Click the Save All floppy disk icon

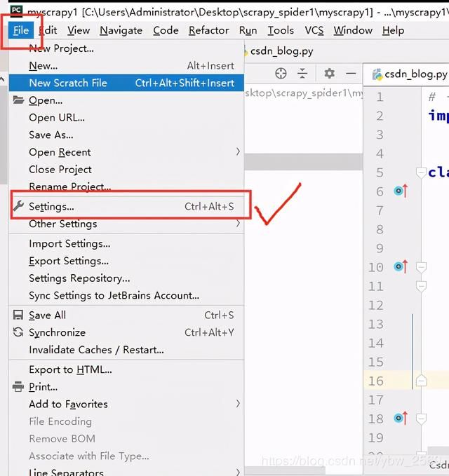[x=18, y=315]
